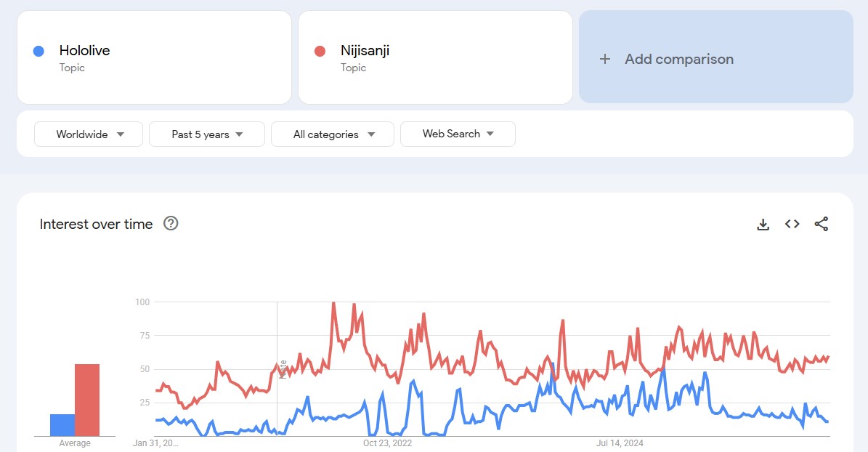Share the interest over time chart
Screen dimensions: 868x452
coord(821,224)
